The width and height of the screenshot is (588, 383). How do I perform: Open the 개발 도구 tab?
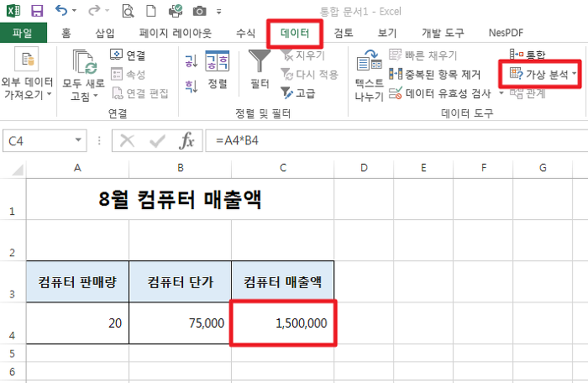443,33
